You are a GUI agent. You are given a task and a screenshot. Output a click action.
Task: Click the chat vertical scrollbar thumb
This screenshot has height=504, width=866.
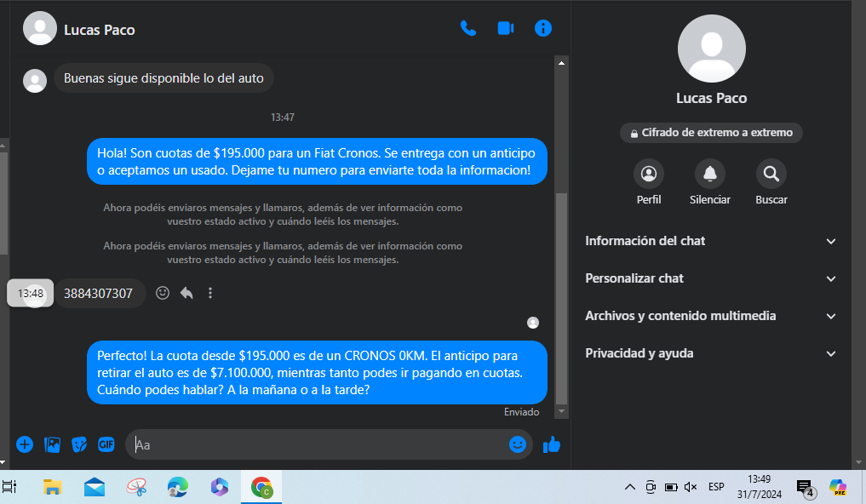pos(561,298)
